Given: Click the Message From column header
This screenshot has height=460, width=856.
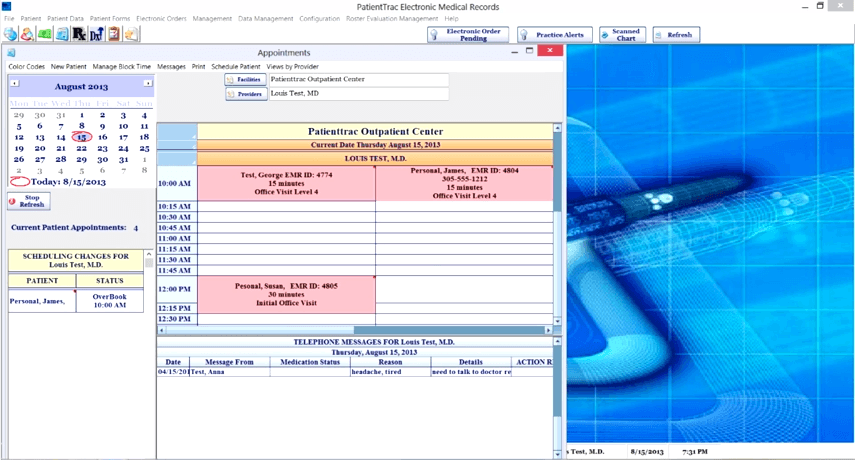Looking at the screenshot, I should tap(229, 362).
